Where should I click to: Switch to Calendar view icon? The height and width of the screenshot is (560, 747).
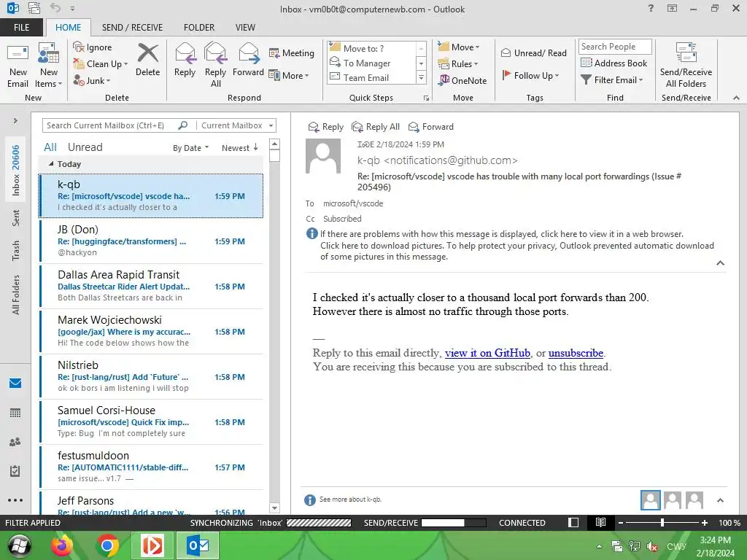coord(15,413)
